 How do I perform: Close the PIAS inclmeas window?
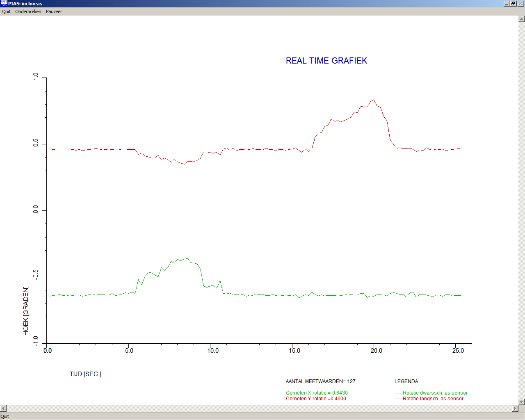point(520,4)
